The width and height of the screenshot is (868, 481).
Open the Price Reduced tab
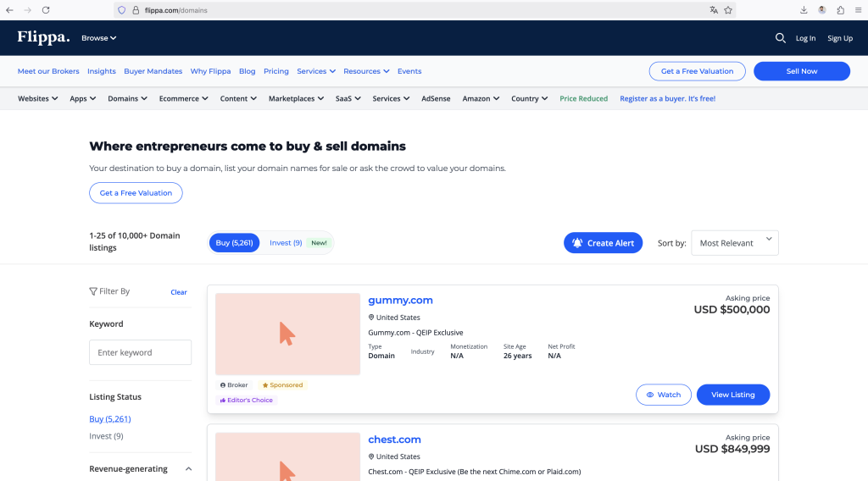583,99
